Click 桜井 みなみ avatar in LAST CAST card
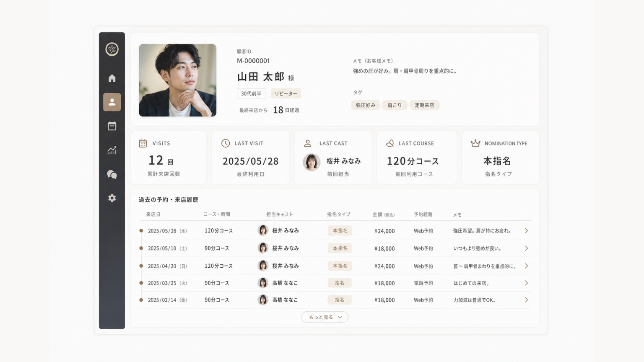Image resolution: width=644 pixels, height=362 pixels. click(x=312, y=162)
